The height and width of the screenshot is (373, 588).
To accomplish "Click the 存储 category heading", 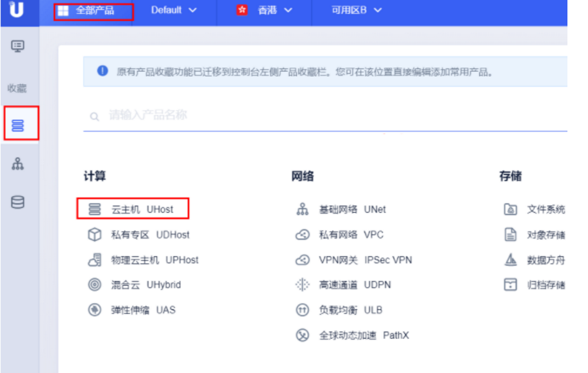I will [x=510, y=176].
